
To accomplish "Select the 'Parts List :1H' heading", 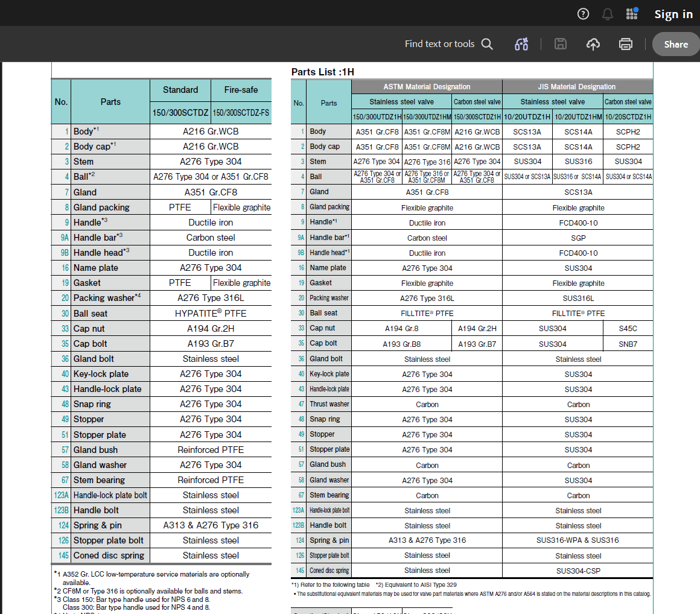I will [323, 72].
